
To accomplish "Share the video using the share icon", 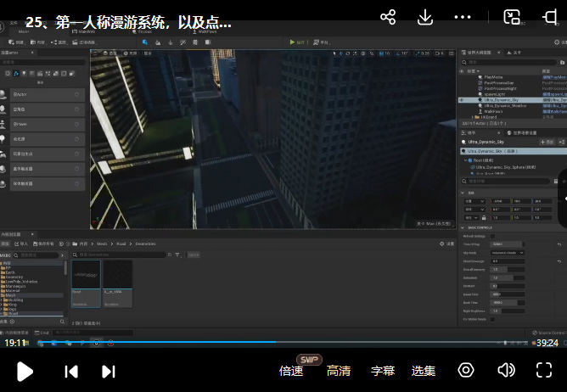I will pyautogui.click(x=388, y=17).
